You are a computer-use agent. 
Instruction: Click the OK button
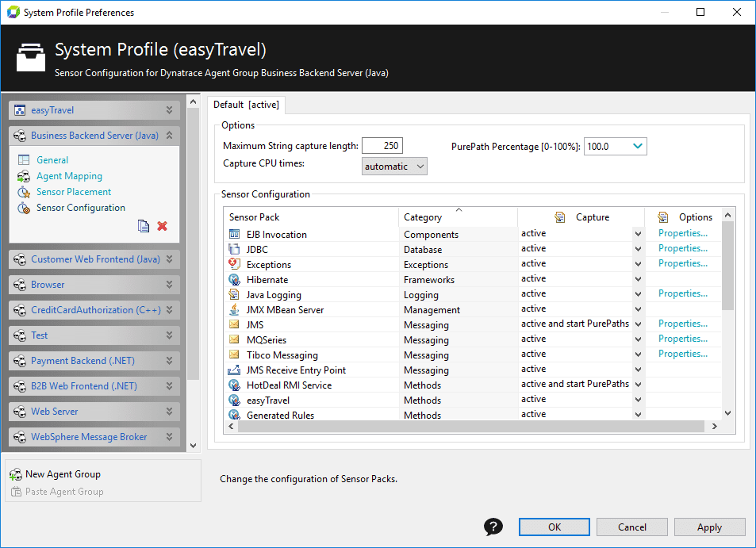pos(554,527)
